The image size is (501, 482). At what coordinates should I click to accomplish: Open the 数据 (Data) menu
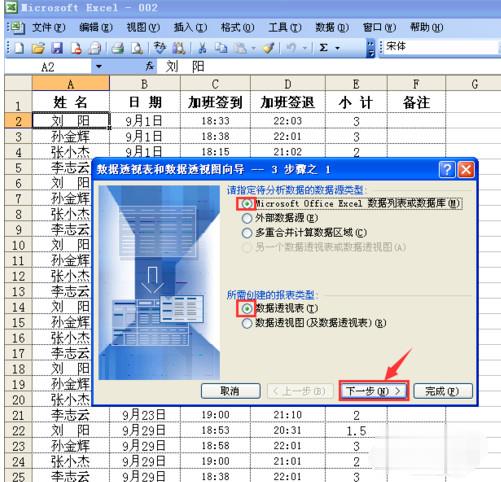332,28
